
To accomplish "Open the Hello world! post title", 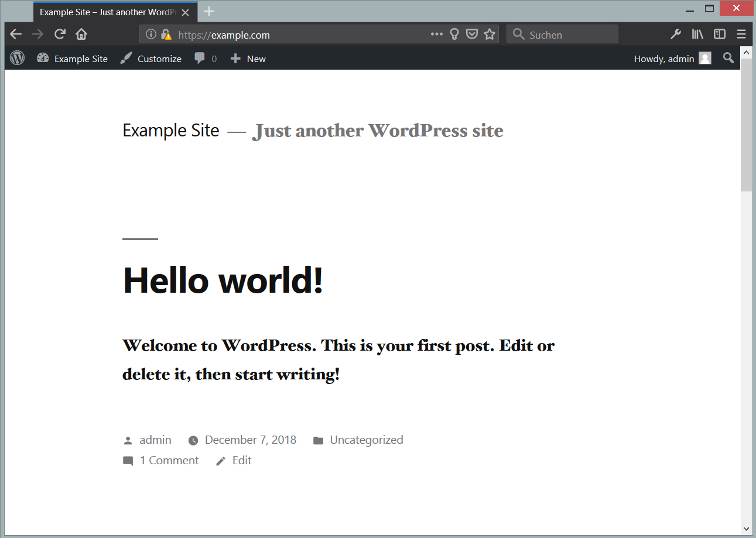I will [x=223, y=280].
